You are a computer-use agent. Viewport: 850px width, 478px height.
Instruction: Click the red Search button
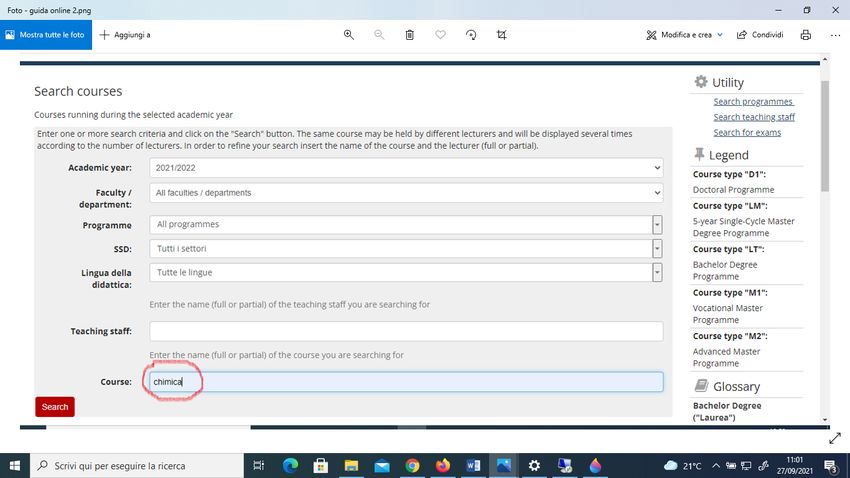[x=55, y=407]
